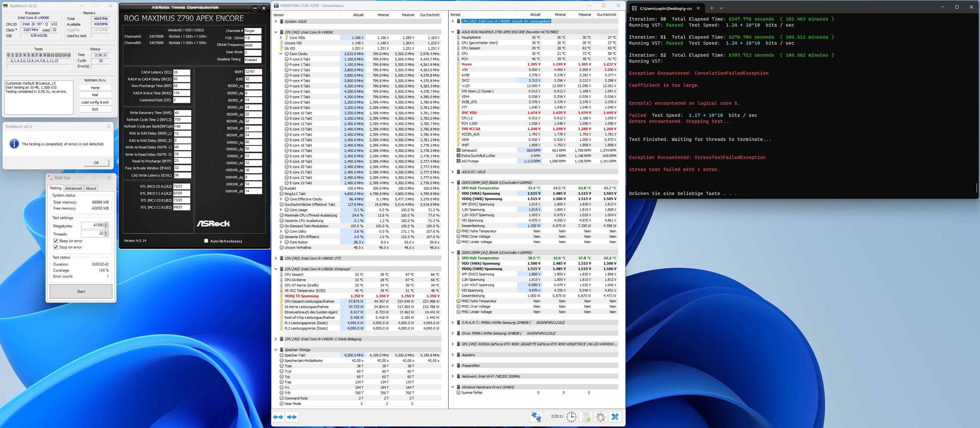Click the tREFI input field
Viewport: 980px width, 428px height.
(x=253, y=72)
